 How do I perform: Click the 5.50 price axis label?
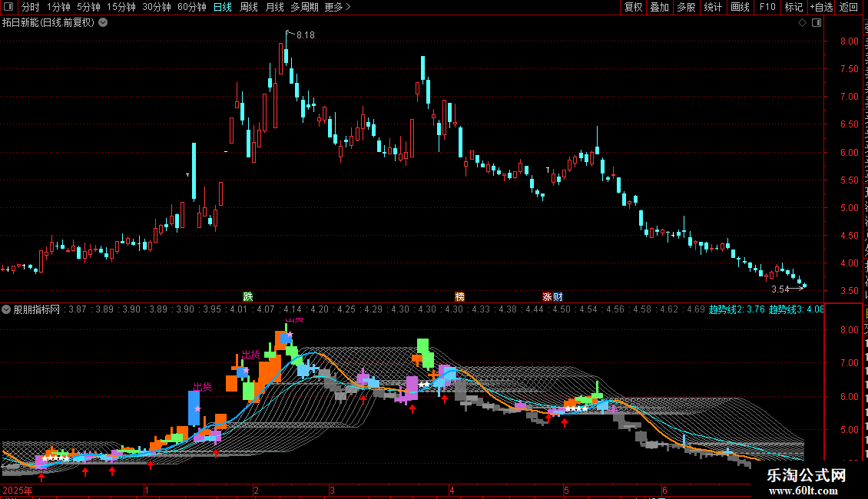click(x=849, y=180)
